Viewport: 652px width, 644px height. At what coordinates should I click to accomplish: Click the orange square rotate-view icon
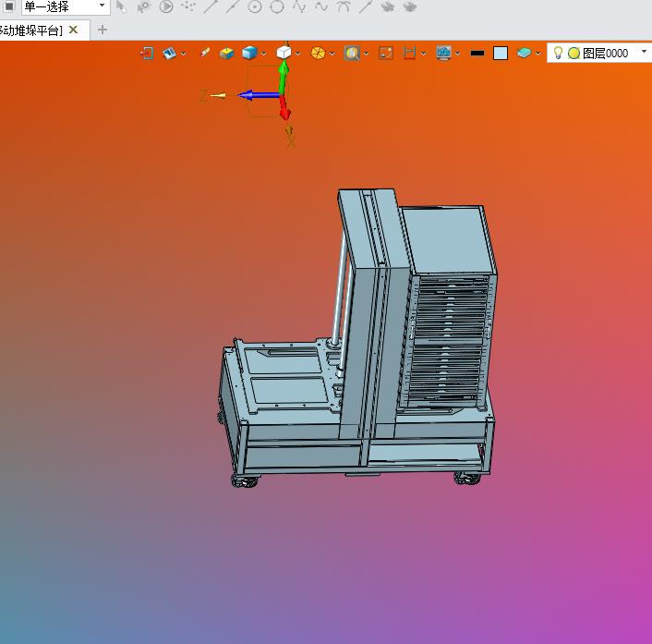click(x=386, y=54)
